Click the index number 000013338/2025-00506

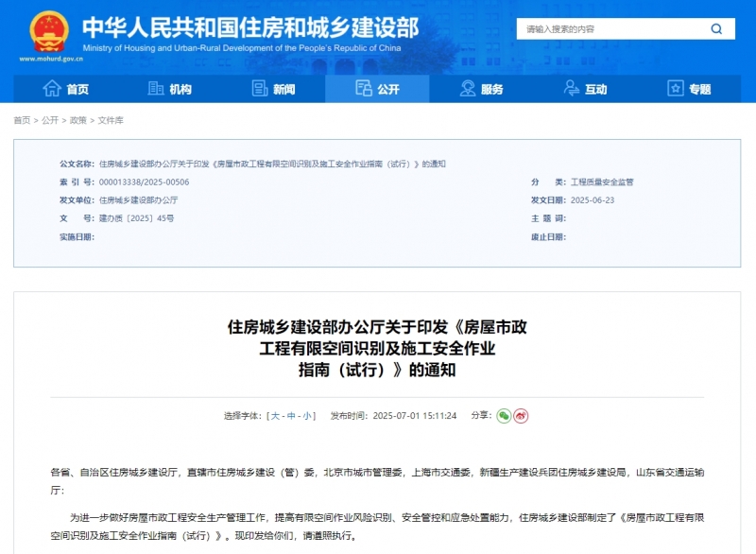(145, 182)
